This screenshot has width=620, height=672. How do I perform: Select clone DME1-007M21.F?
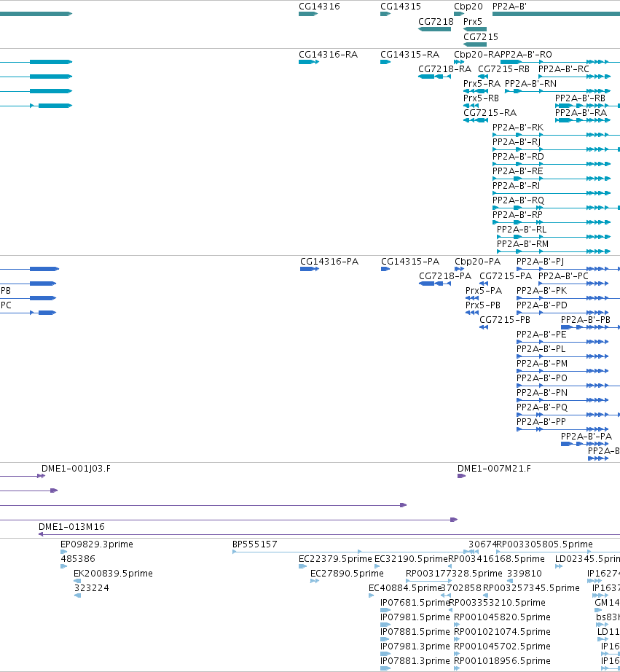(x=494, y=469)
